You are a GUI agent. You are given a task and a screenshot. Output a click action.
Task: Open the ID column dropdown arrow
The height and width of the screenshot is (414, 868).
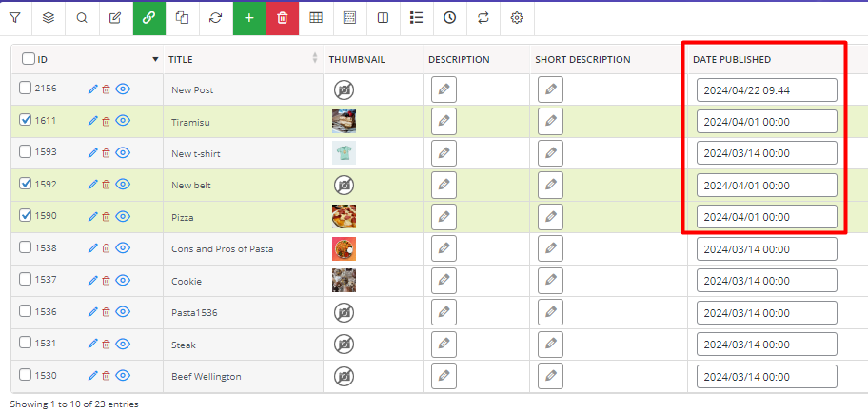tap(155, 59)
